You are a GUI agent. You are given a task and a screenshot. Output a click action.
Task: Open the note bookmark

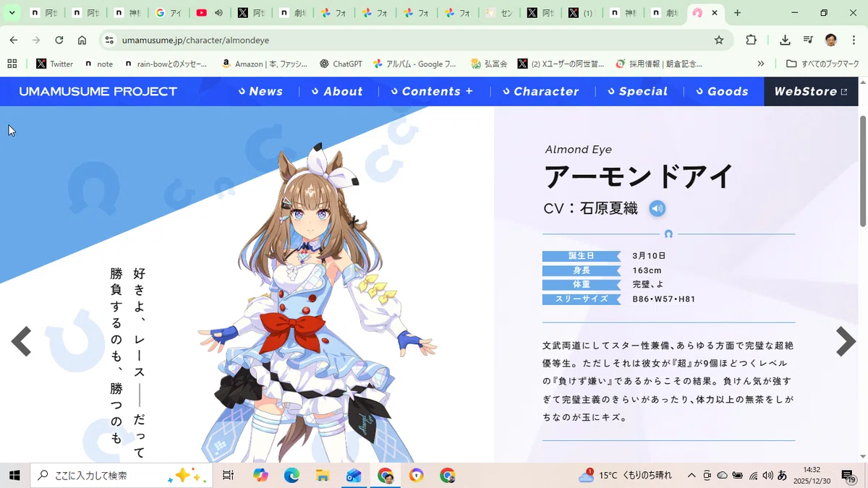(x=98, y=64)
